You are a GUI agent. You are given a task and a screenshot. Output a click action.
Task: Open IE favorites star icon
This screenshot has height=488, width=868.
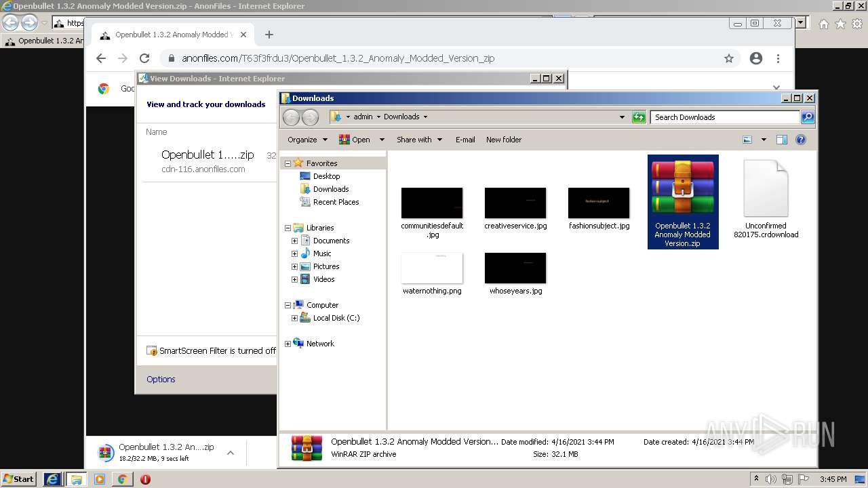[x=840, y=24]
